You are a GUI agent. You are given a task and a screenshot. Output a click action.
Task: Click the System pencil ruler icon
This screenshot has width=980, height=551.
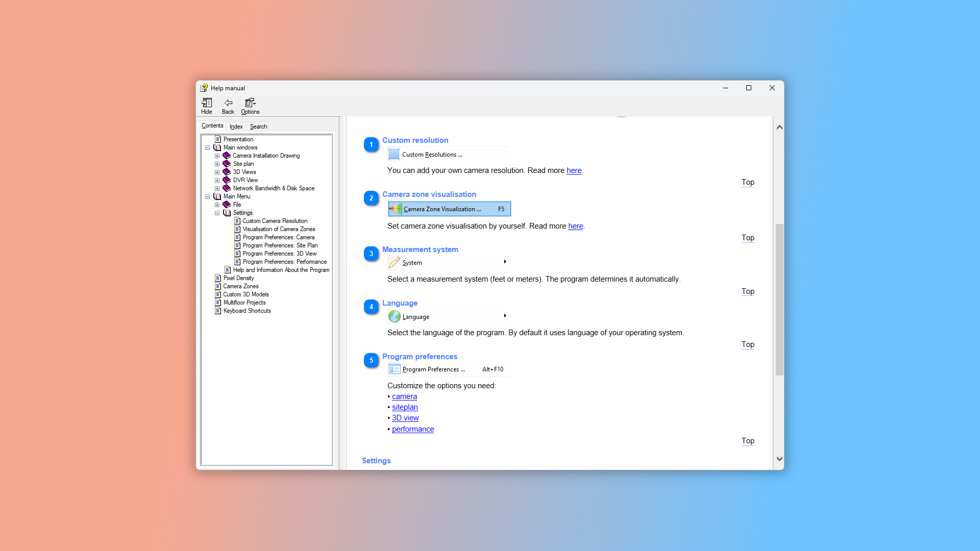pos(395,263)
